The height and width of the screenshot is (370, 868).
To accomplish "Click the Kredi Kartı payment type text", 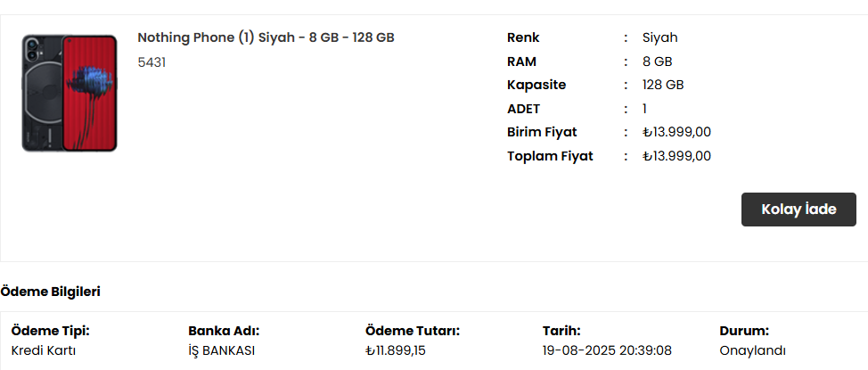I will pyautogui.click(x=43, y=350).
